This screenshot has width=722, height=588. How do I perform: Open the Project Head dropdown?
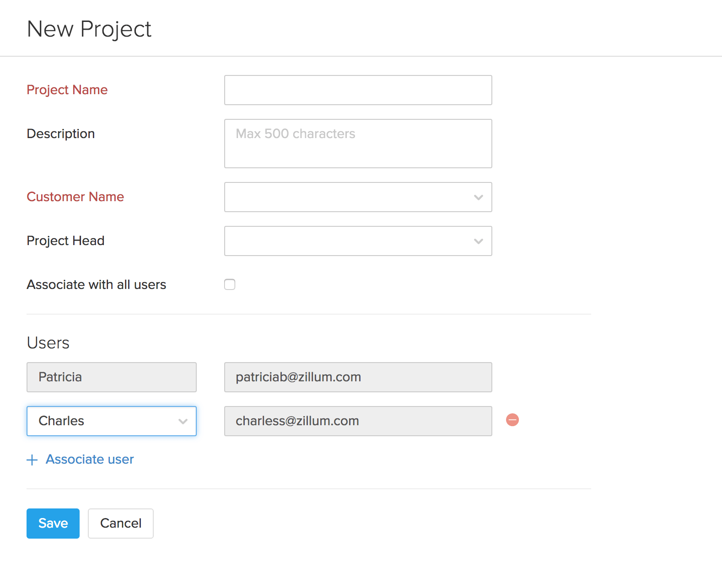pyautogui.click(x=358, y=241)
